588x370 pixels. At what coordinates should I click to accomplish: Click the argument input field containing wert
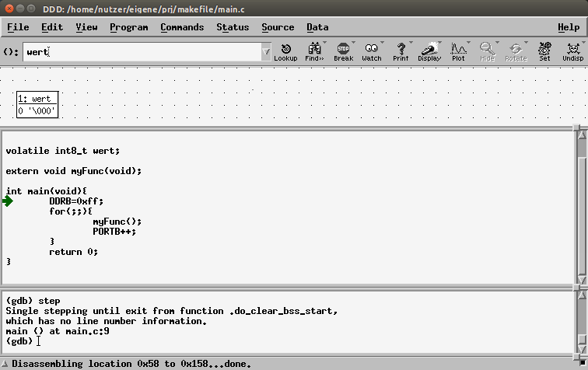(142, 52)
